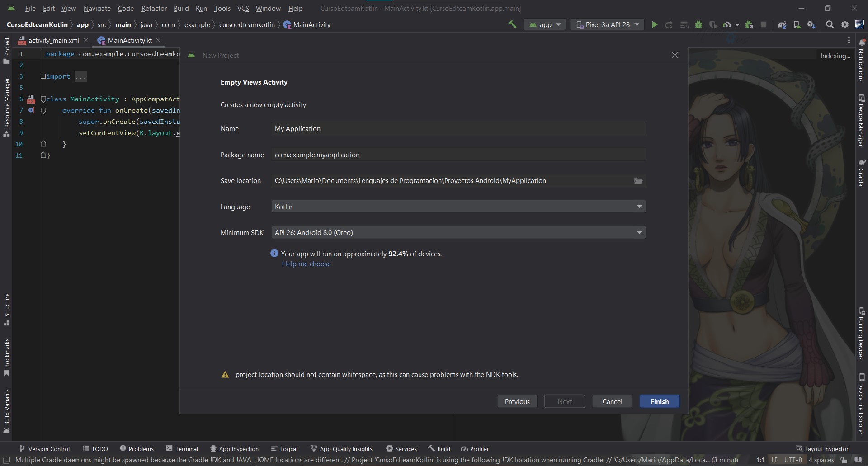Image resolution: width=868 pixels, height=466 pixels.
Task: Open SDK Manager cube icon
Action: point(811,24)
